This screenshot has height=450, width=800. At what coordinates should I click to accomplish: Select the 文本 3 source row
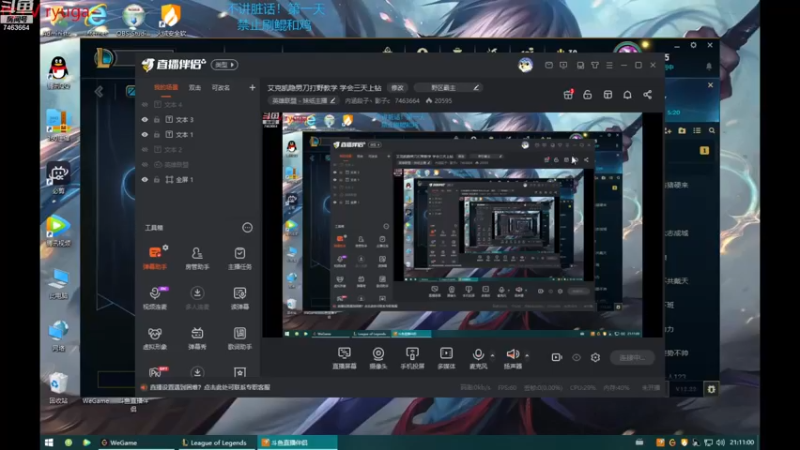pyautogui.click(x=197, y=119)
